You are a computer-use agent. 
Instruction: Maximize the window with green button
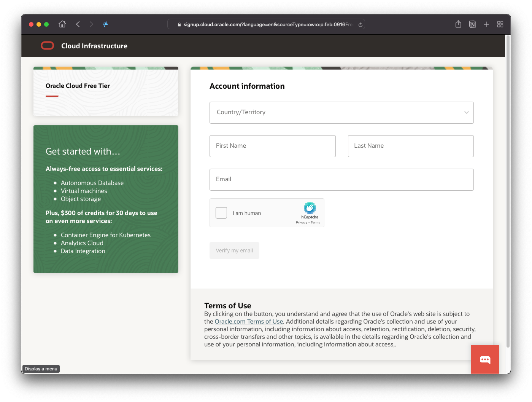pyautogui.click(x=46, y=24)
